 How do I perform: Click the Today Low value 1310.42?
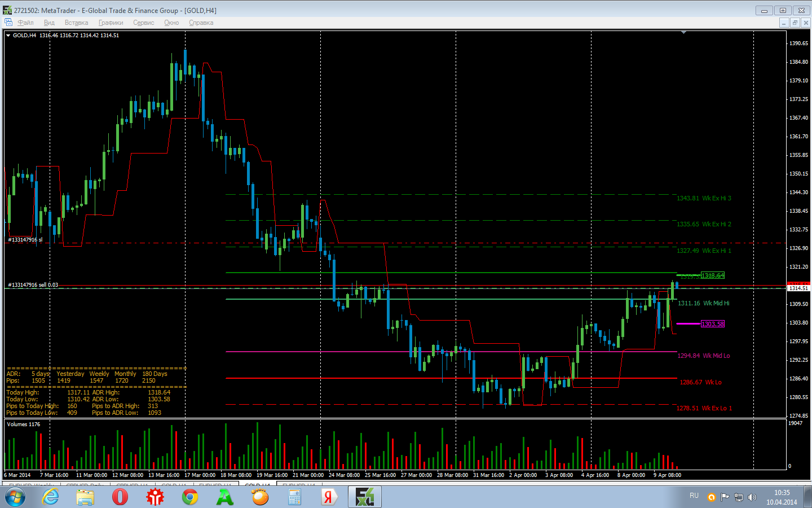78,399
